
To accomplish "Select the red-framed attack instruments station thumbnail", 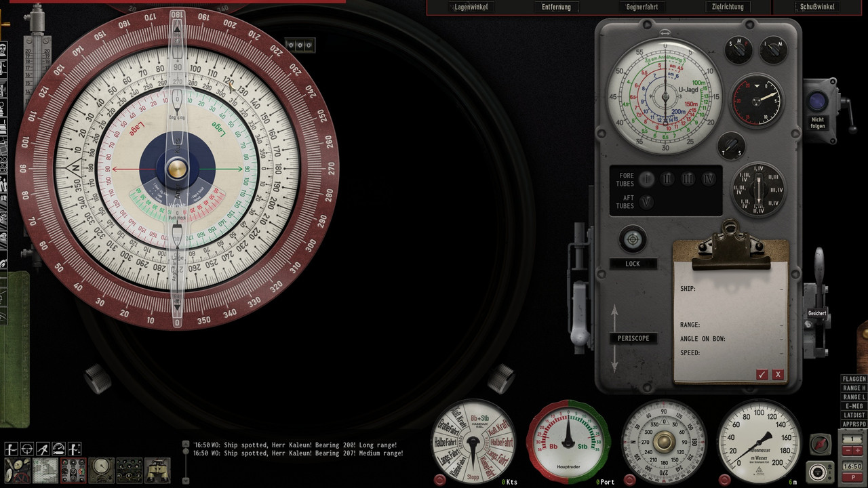I will click(x=73, y=470).
